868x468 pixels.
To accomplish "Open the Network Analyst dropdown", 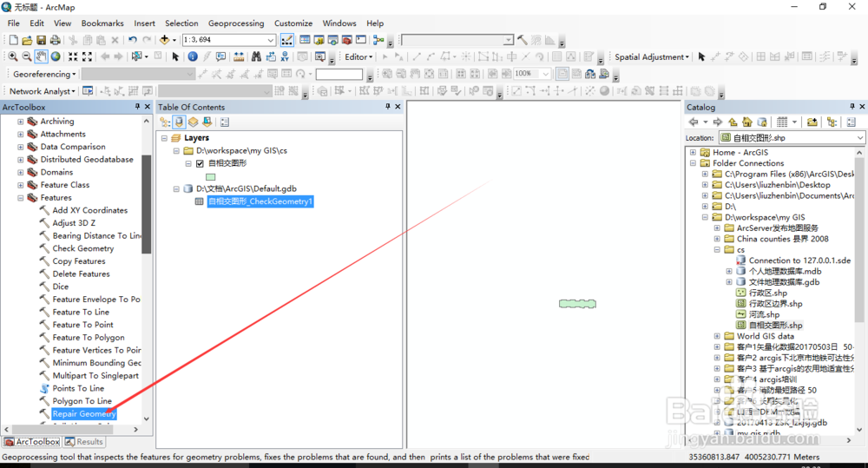I will (42, 91).
